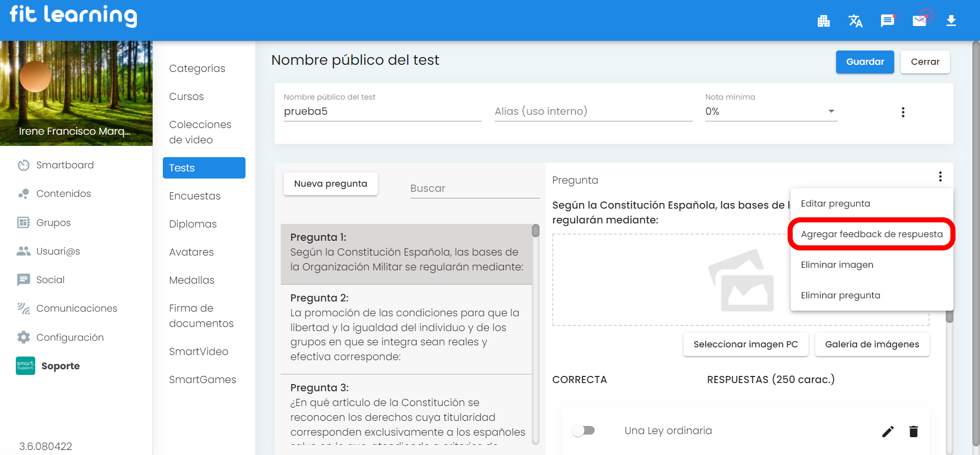Click the building organization icon in header
This screenshot has height=455, width=980.
(823, 21)
